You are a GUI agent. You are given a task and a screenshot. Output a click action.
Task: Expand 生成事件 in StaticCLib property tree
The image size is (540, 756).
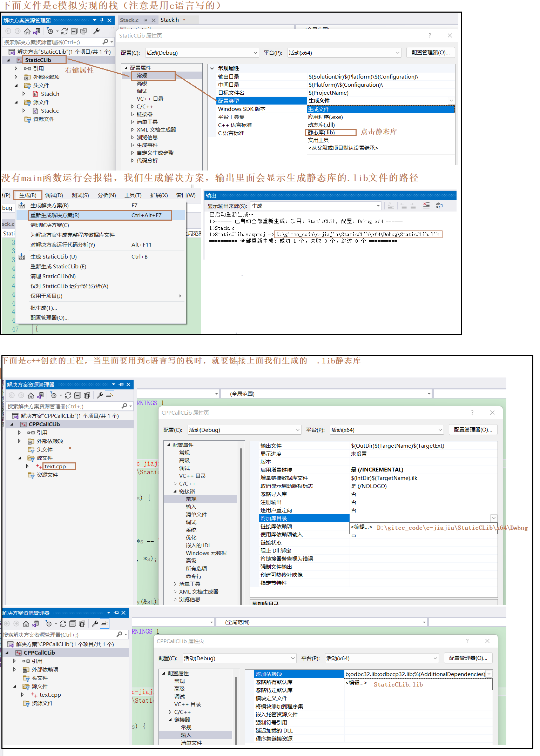pos(133,145)
